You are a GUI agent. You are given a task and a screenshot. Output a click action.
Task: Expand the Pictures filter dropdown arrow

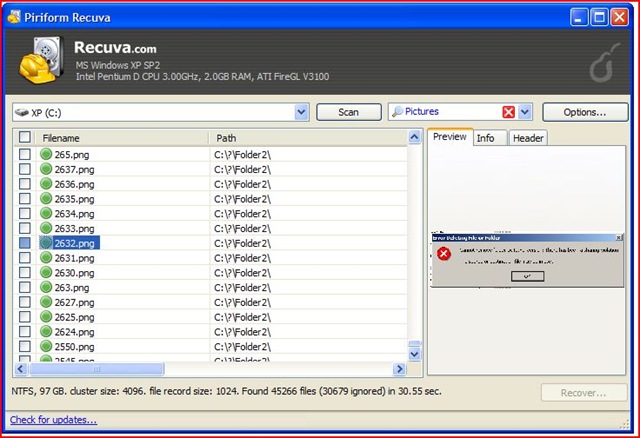(525, 112)
